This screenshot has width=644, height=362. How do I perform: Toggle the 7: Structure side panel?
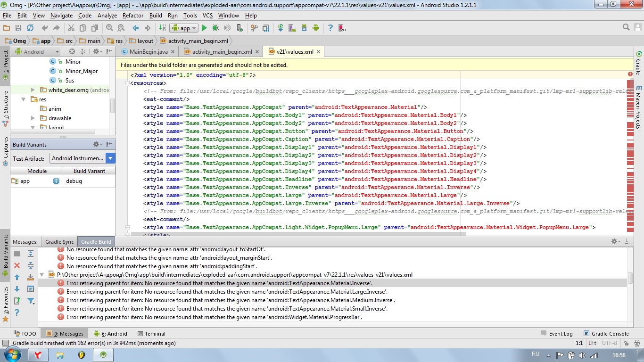pos(5,108)
